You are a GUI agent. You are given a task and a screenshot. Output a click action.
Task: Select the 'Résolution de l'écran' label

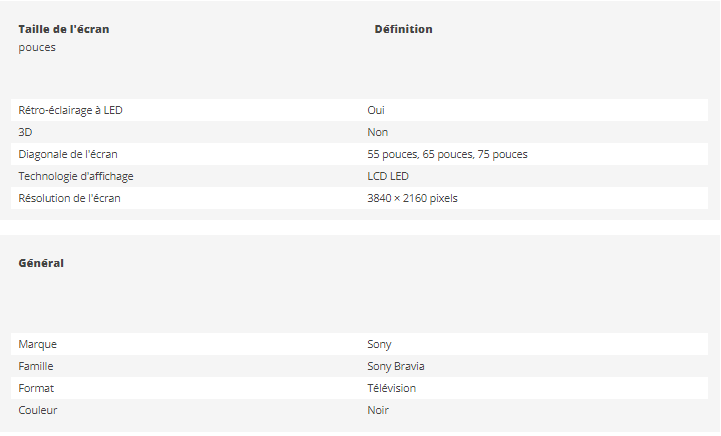click(x=69, y=198)
